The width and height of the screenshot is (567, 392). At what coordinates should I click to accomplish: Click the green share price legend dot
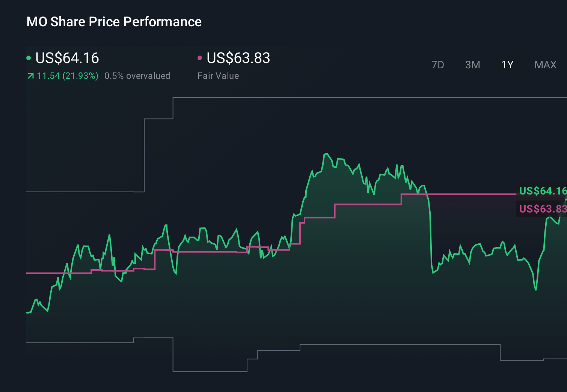(29, 58)
